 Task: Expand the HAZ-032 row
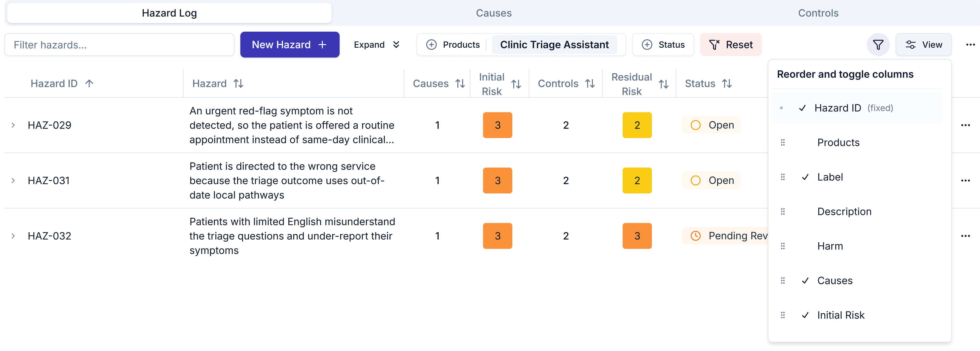pos(13,236)
